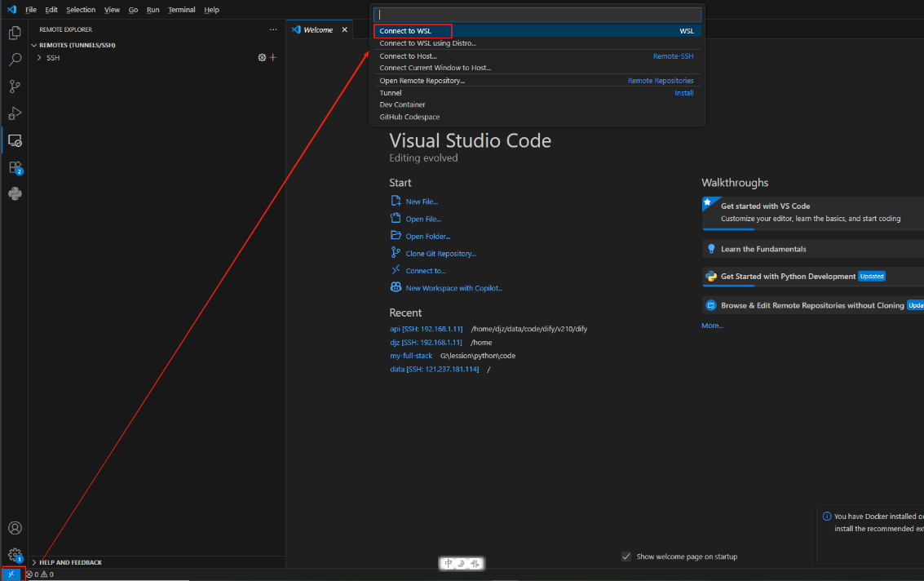Choose Connect to WSL option

[x=537, y=31]
